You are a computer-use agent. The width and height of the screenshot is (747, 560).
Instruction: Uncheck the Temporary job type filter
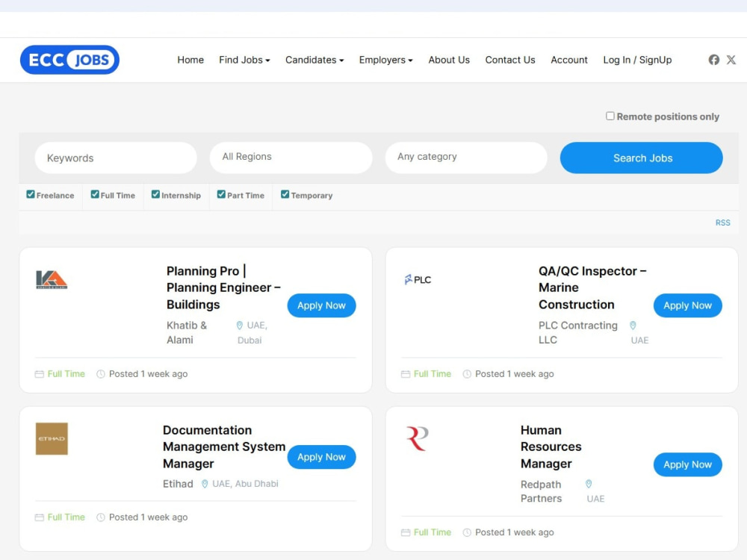coord(285,194)
